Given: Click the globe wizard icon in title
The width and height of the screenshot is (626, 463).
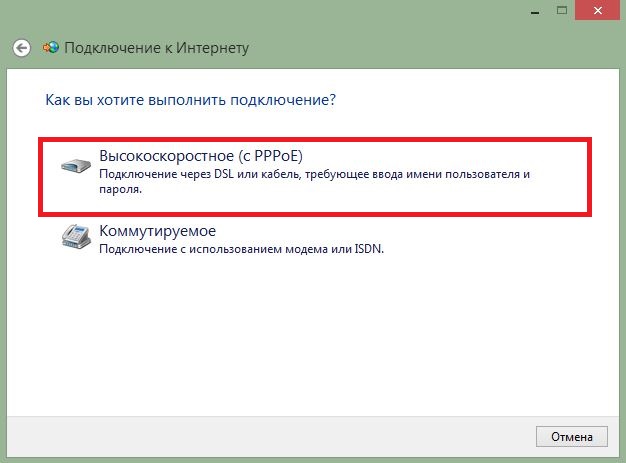Looking at the screenshot, I should [51, 48].
